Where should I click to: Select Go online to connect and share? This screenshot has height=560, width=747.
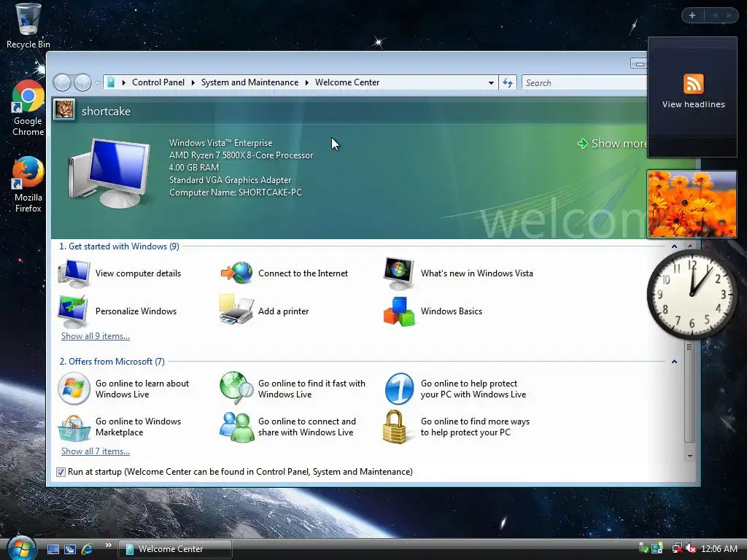point(287,427)
